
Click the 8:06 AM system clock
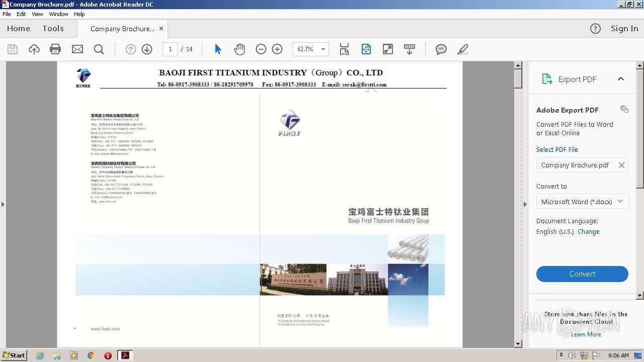tap(618, 355)
